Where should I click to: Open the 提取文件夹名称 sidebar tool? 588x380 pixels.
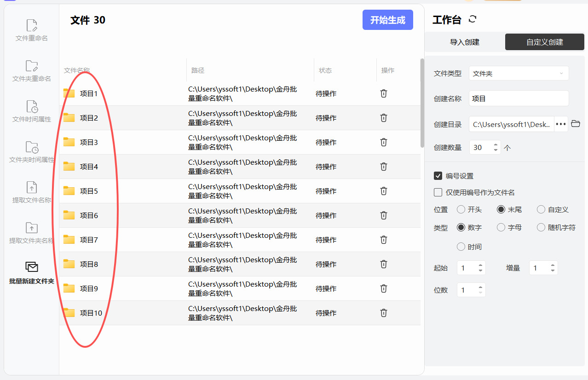32,233
